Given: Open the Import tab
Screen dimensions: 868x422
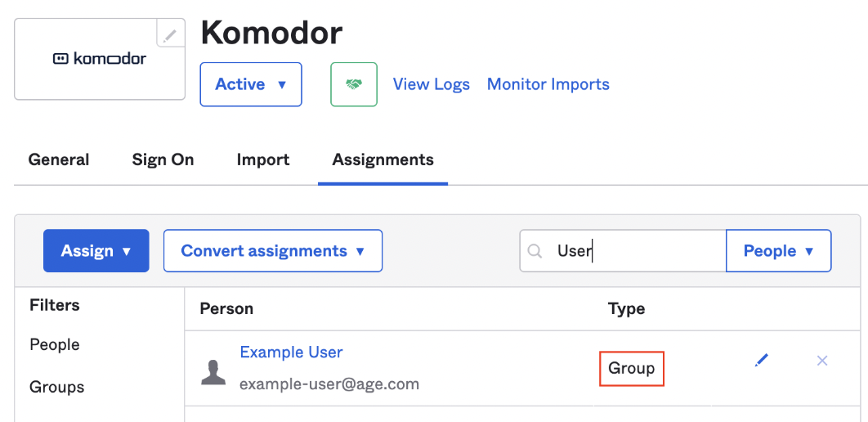Looking at the screenshot, I should point(263,160).
